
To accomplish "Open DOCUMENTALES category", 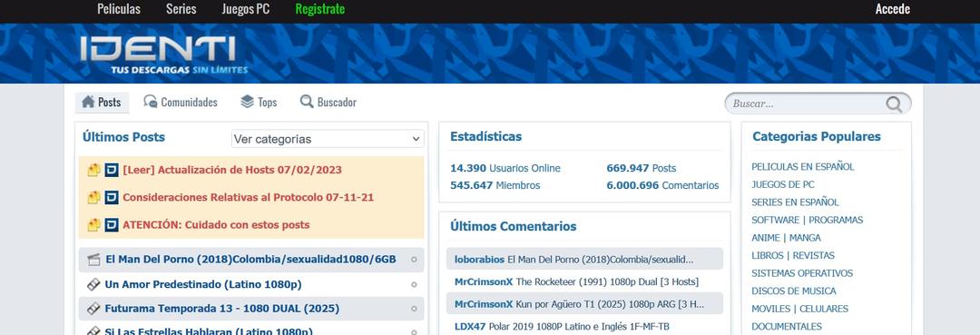I will pos(786,326).
